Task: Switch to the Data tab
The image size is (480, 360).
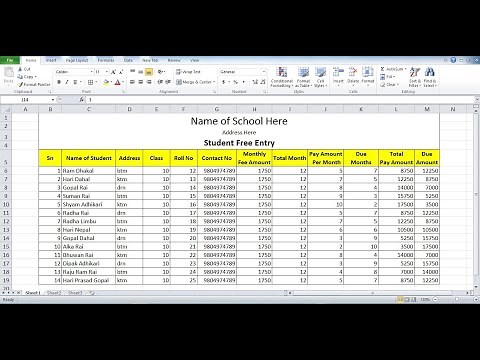Action: (x=128, y=60)
